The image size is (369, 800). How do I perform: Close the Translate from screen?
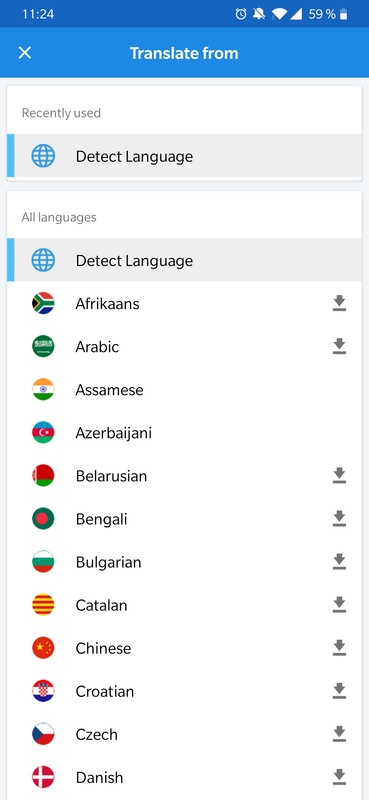(24, 53)
